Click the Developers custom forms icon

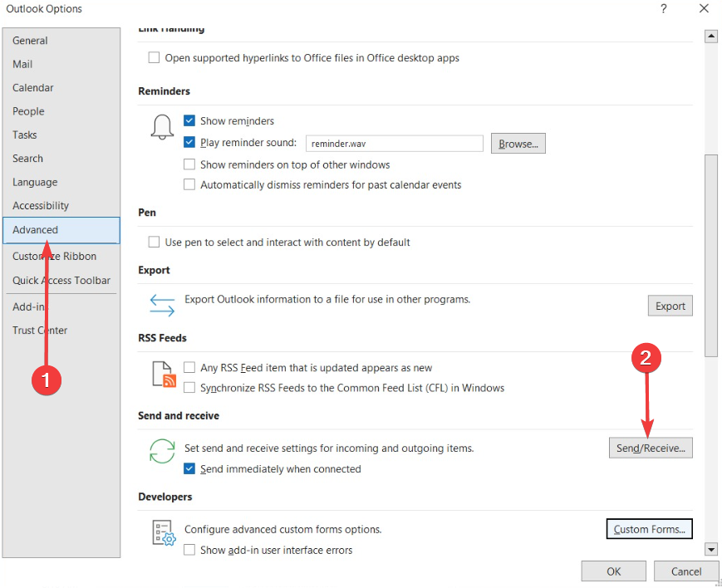pos(164,532)
